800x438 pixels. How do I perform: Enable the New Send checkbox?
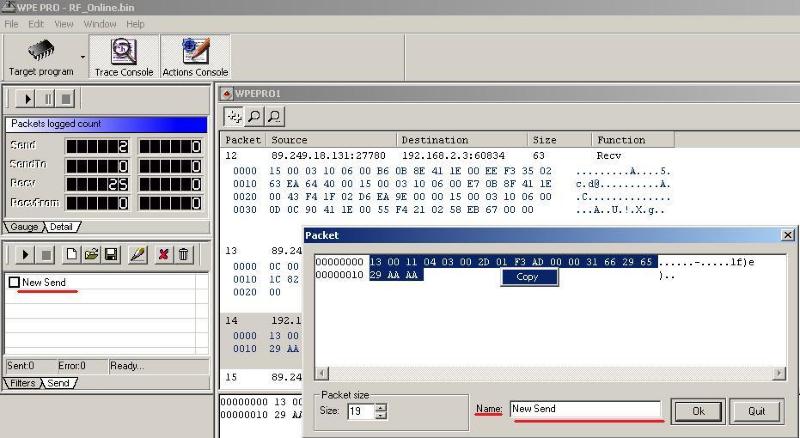click(14, 283)
